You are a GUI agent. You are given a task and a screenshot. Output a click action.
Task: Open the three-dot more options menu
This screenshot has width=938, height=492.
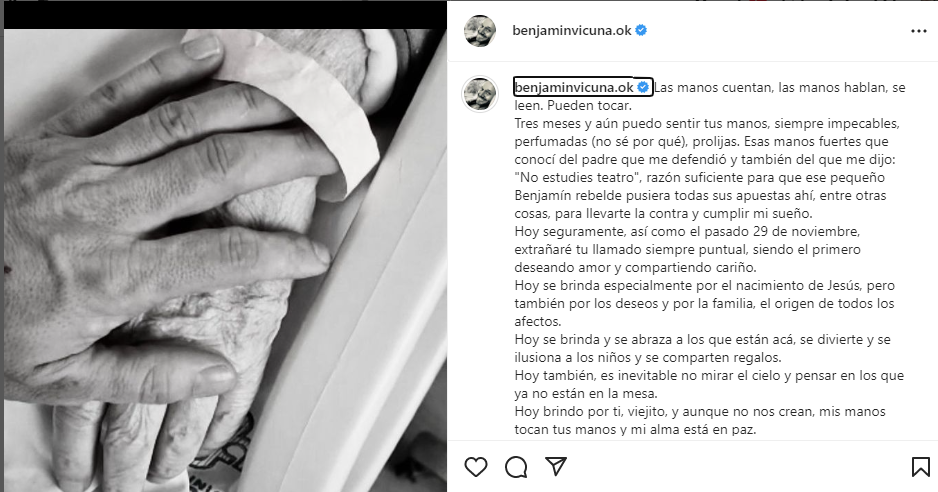(919, 31)
